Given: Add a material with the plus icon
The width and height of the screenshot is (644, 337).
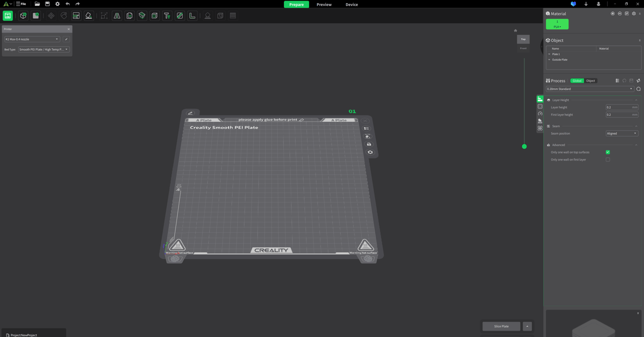Looking at the screenshot, I should (x=612, y=13).
